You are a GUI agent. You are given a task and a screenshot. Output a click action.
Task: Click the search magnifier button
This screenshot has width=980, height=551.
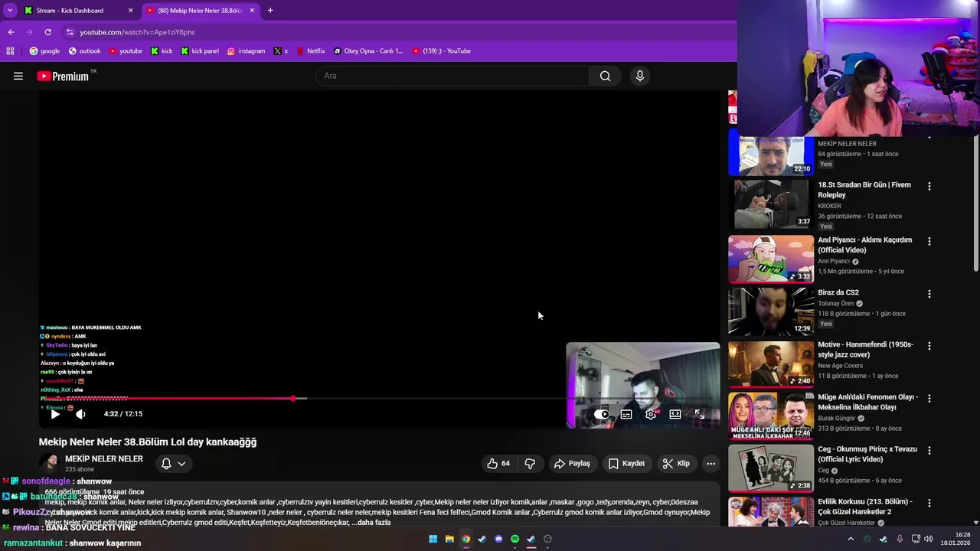(x=605, y=76)
